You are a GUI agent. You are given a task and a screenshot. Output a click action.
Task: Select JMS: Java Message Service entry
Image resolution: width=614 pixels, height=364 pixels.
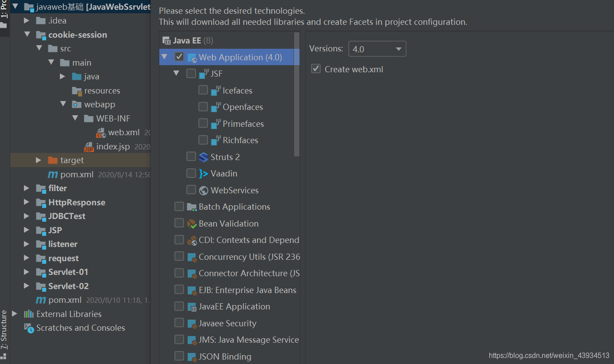tap(249, 340)
